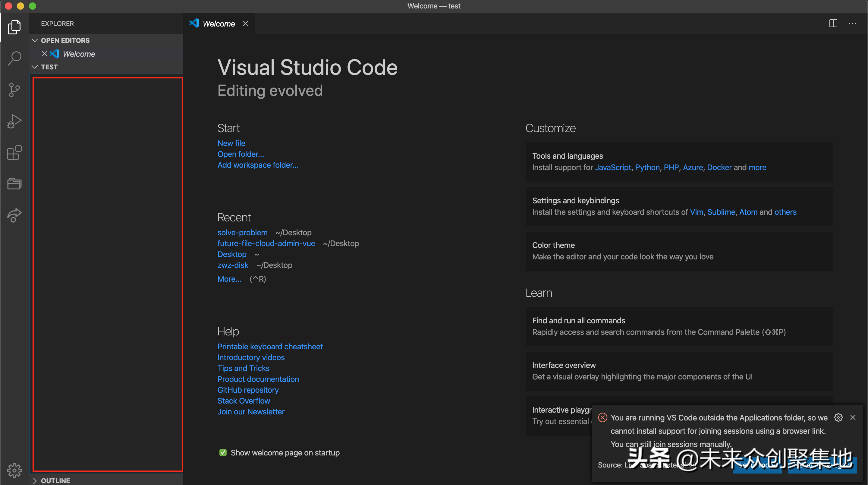Open the editor More Actions ellipsis

tap(852, 23)
